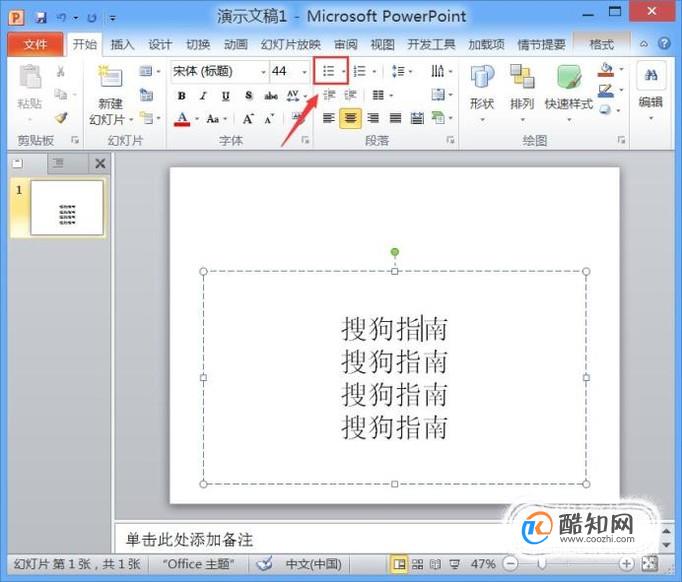Switch to the 动画 tab
The height and width of the screenshot is (582, 682).
click(x=236, y=44)
